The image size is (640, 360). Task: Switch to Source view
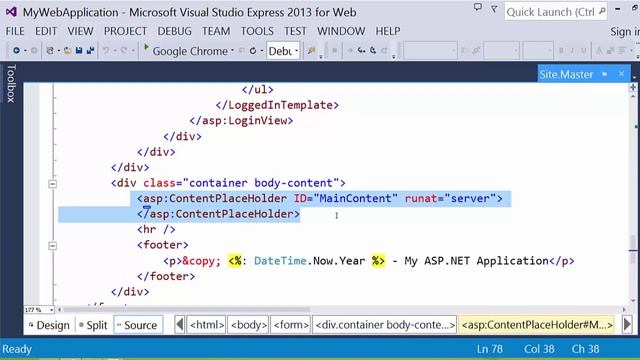coord(138,325)
